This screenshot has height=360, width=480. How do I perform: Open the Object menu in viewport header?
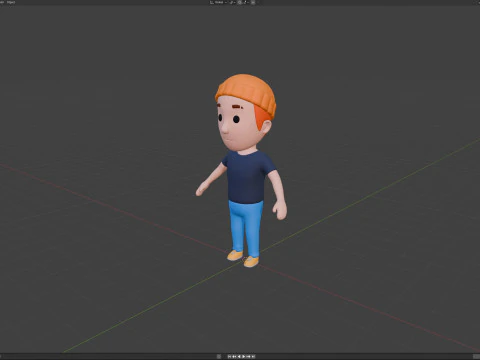pos(11,2)
